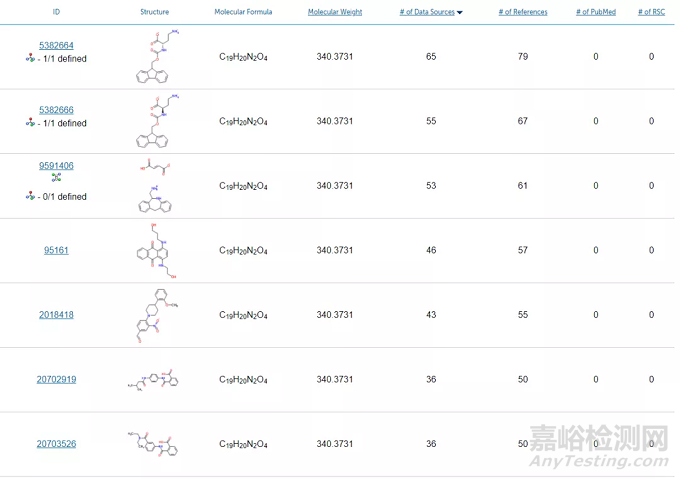
Task: Open compound ID 20702919 link
Action: click(x=56, y=379)
